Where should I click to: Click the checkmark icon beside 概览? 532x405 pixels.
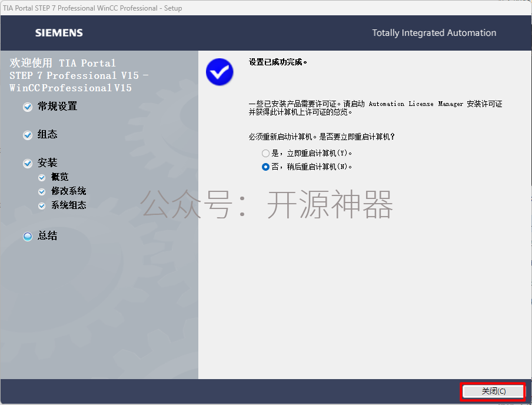42,178
